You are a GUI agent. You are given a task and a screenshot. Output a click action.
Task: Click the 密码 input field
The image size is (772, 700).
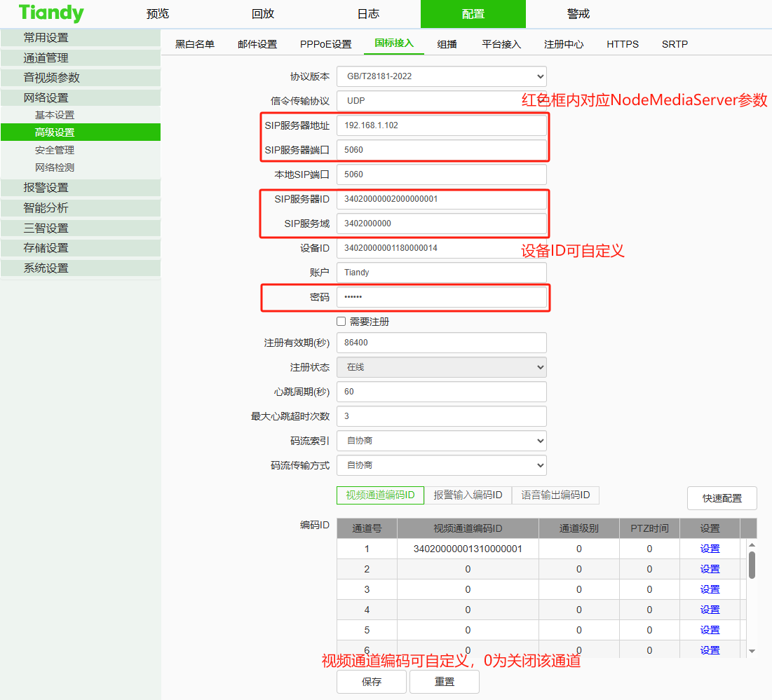(442, 297)
